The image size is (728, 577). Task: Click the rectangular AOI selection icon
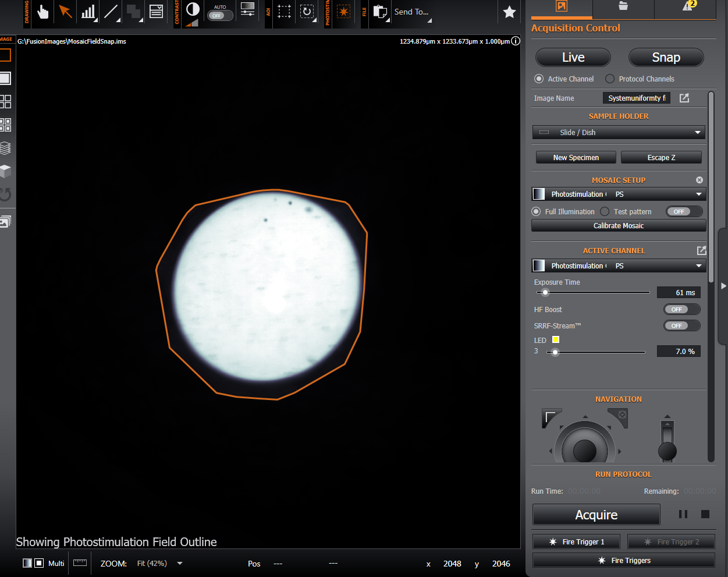pyautogui.click(x=284, y=12)
